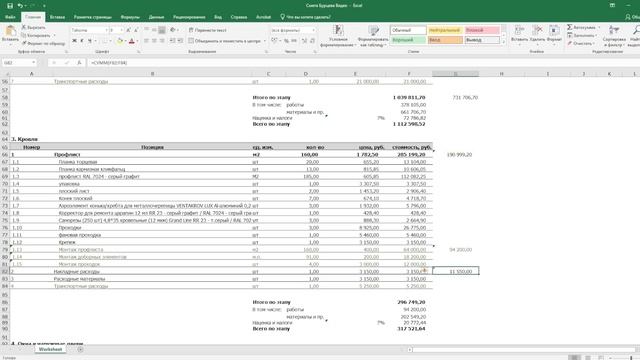
Task: Copy selection with Копировать
Action: tap(37, 35)
